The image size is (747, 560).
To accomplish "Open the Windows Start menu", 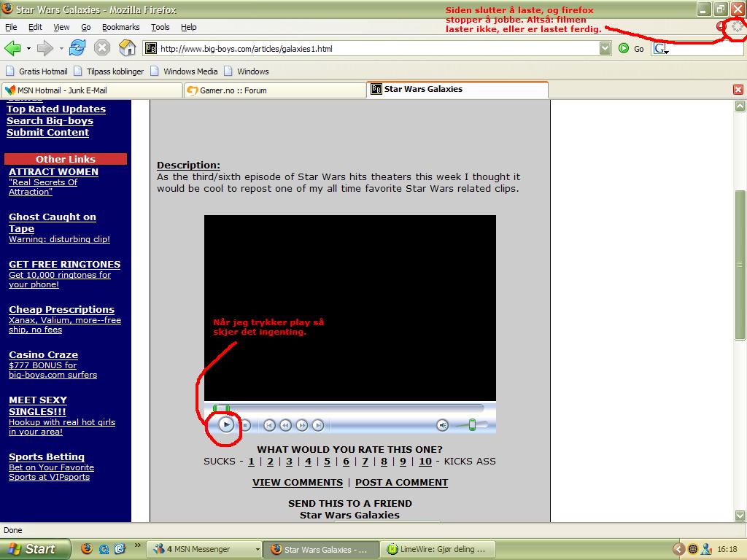I will [35, 549].
